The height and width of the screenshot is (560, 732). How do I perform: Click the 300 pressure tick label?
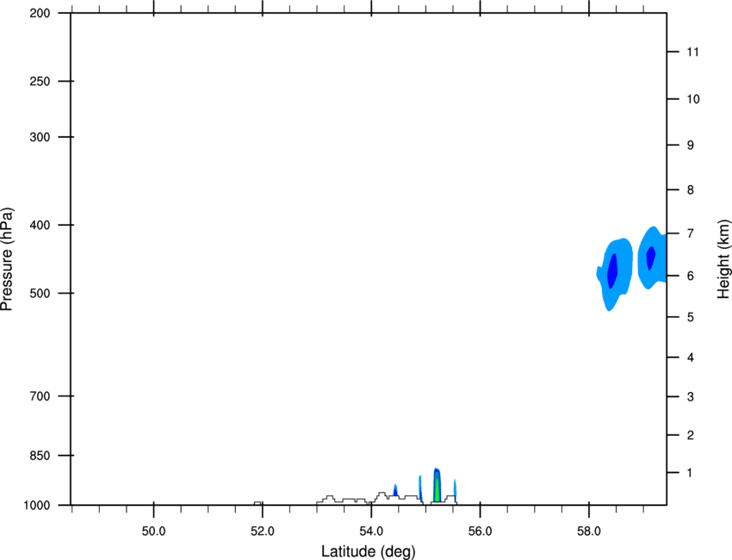[x=40, y=137]
